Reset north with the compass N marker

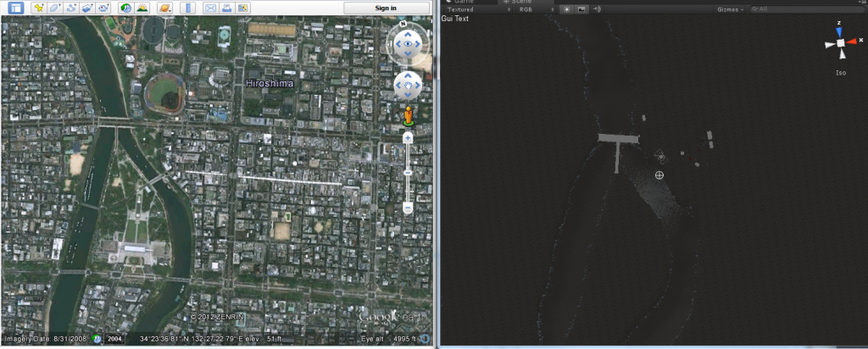403,24
